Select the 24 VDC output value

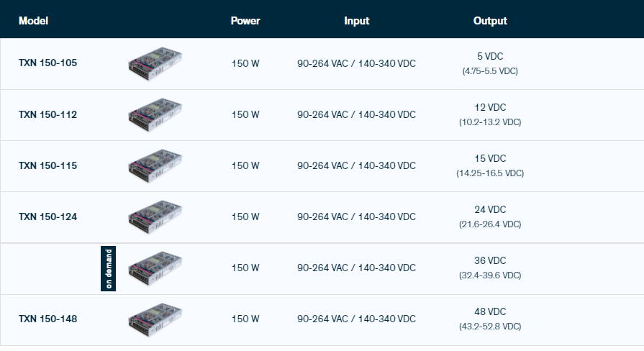[x=490, y=210]
